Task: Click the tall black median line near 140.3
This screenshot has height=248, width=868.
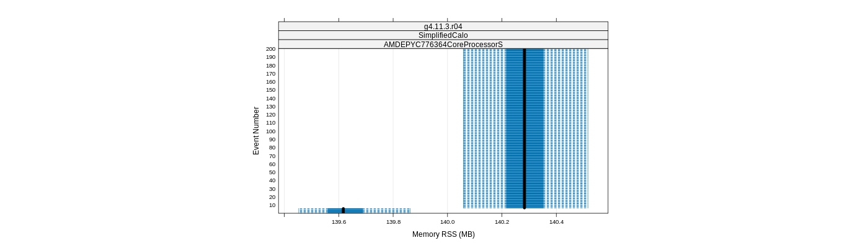Action: 525,129
